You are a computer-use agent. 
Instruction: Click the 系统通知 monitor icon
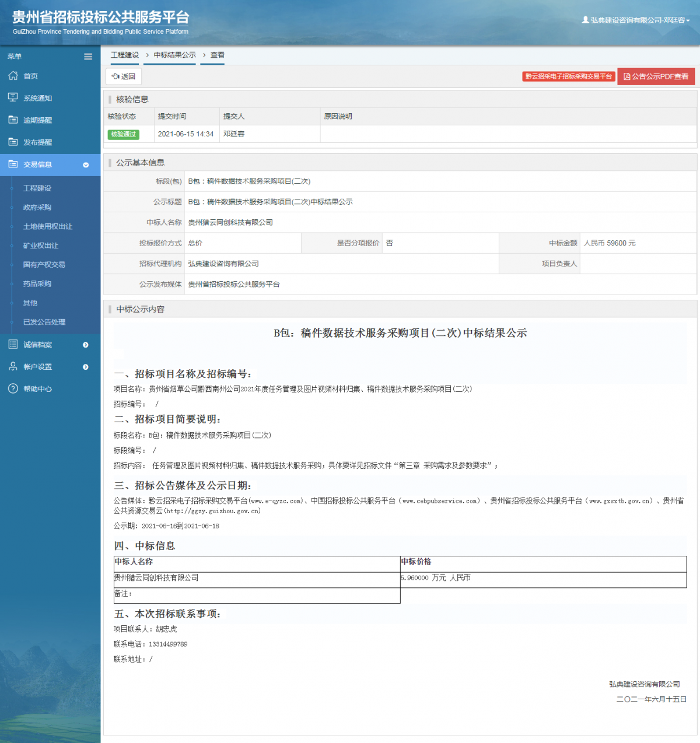(x=13, y=97)
